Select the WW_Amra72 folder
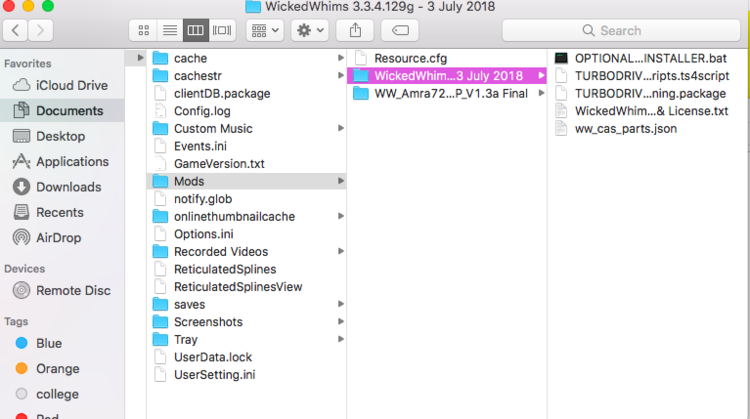This screenshot has width=750, height=419. [447, 94]
